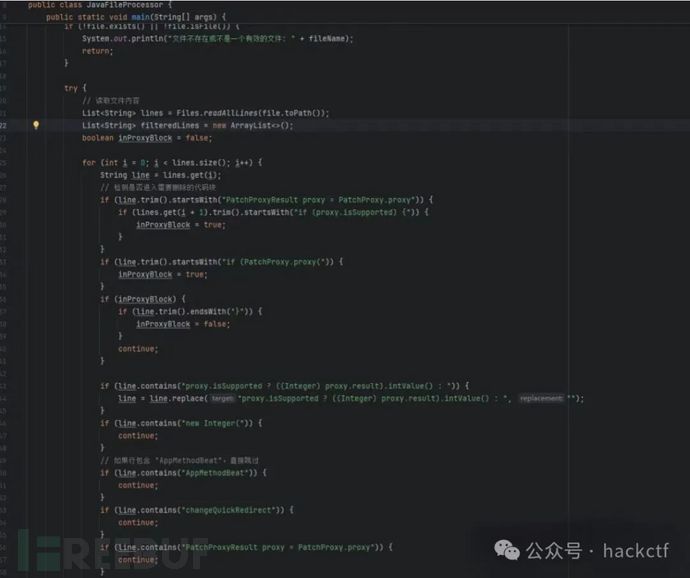
Task: Select the 'replacement:' parameter inlay hint
Action: click(x=541, y=398)
